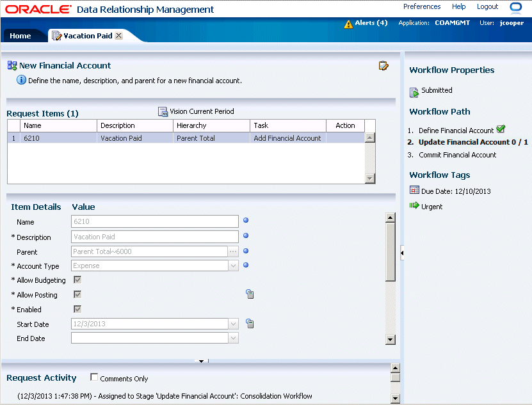The width and height of the screenshot is (532, 405).
Task: Switch to the Home tab
Action: [x=20, y=36]
